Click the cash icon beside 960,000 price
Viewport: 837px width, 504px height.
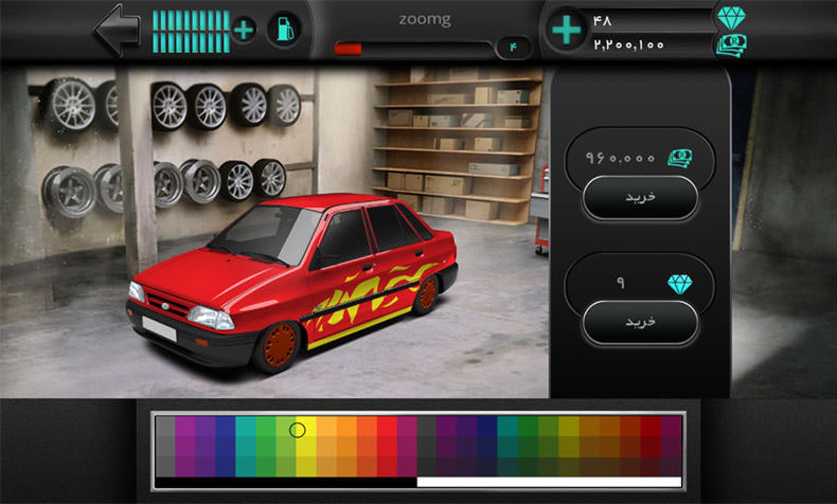[x=680, y=159]
